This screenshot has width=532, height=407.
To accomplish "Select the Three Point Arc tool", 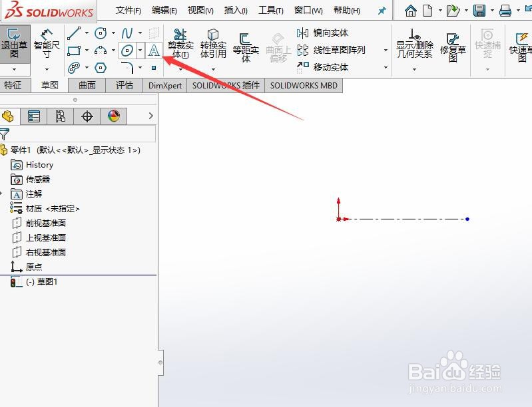I will click(101, 51).
